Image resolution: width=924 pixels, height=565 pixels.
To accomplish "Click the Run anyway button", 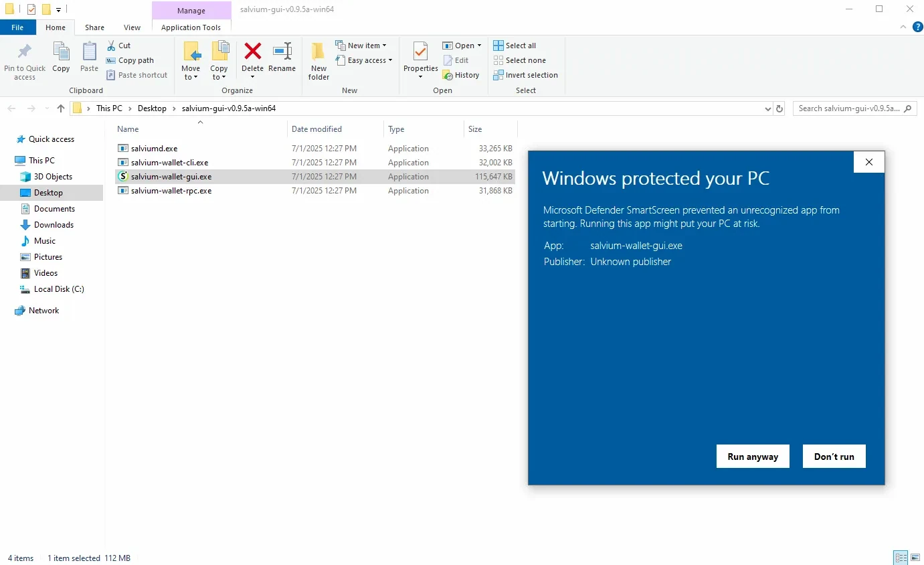I will [753, 457].
